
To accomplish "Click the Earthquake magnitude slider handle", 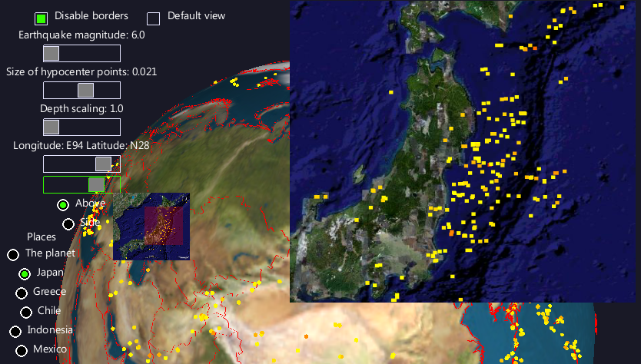I will pos(51,54).
